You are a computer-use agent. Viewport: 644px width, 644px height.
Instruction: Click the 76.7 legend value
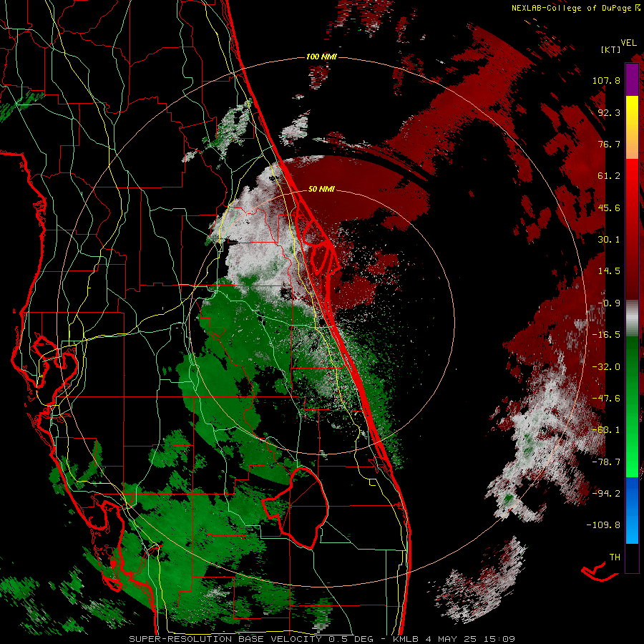(609, 144)
